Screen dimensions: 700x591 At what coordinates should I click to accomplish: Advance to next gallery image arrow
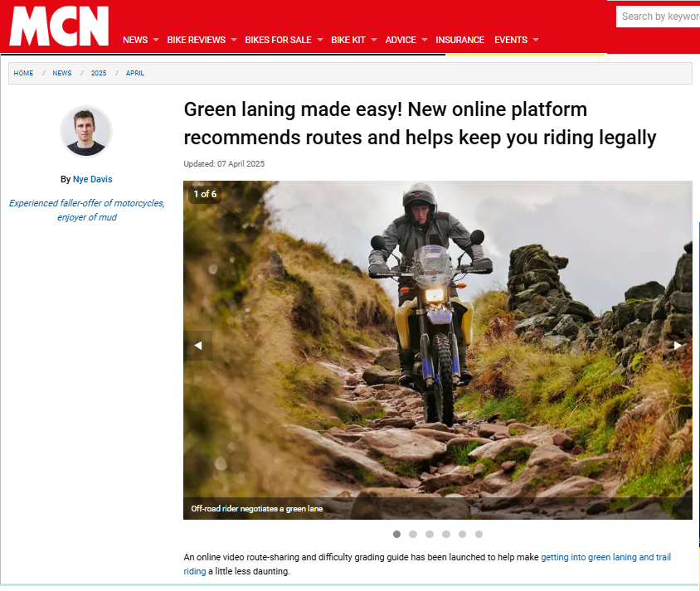(x=678, y=345)
